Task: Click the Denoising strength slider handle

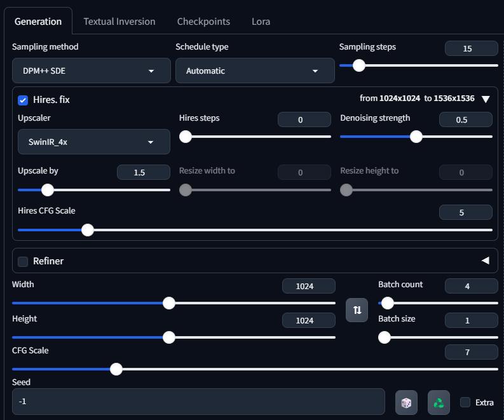Action: (x=416, y=137)
